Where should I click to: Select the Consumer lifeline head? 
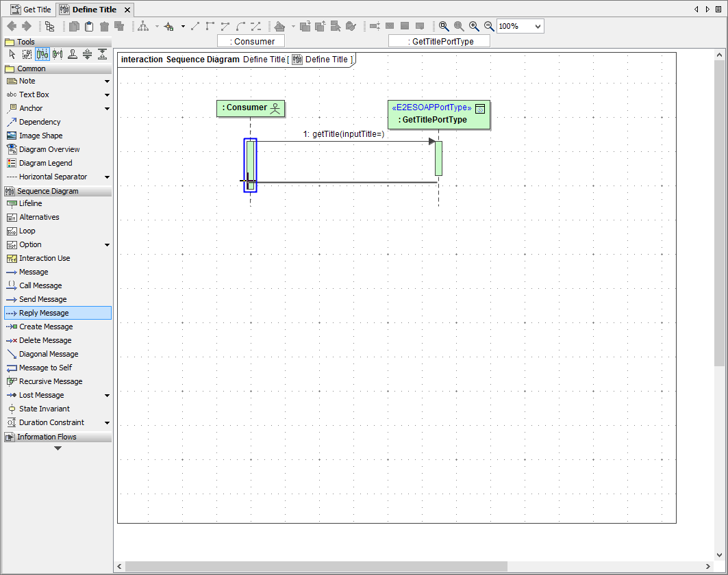(251, 108)
